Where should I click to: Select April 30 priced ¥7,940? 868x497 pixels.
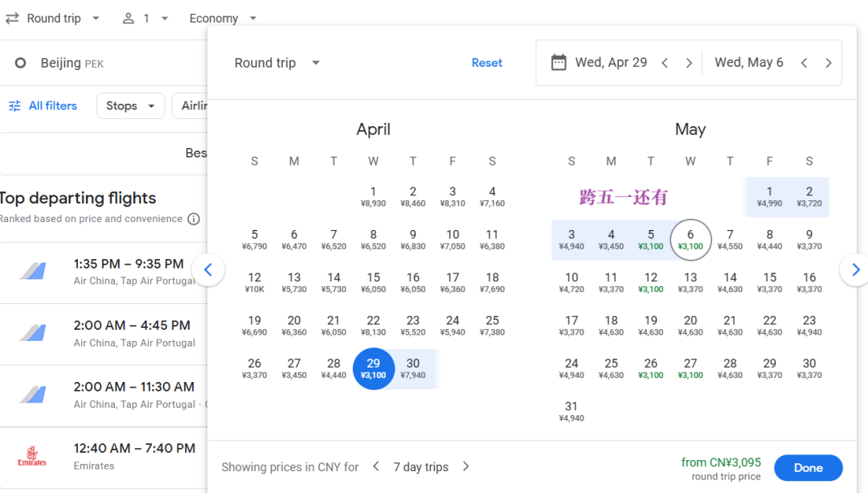pyautogui.click(x=413, y=368)
